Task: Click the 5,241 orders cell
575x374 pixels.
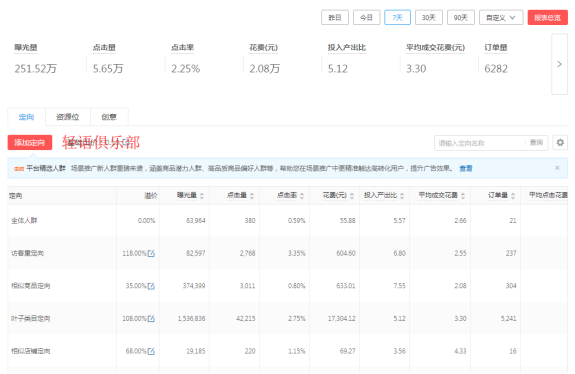Action: click(508, 319)
